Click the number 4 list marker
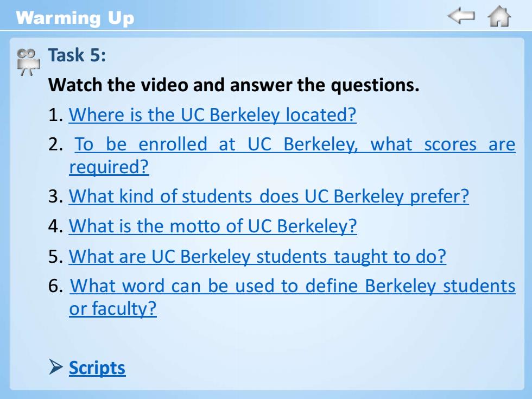532x399 pixels. point(55,226)
